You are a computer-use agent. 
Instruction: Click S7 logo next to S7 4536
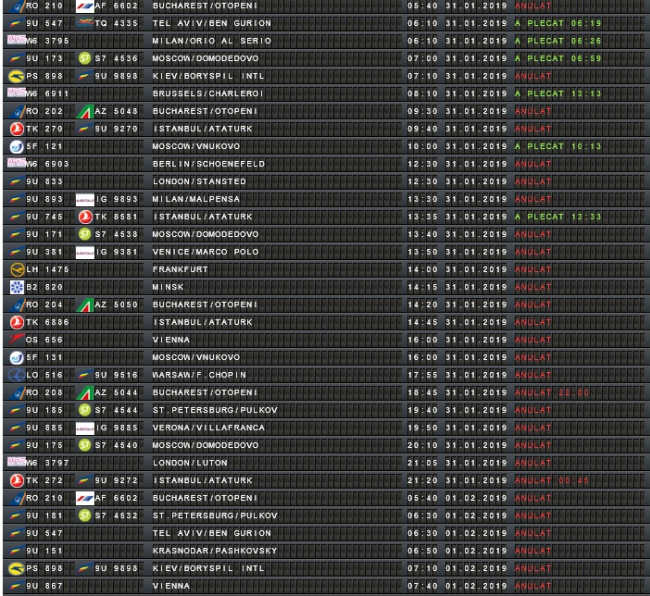click(x=85, y=58)
